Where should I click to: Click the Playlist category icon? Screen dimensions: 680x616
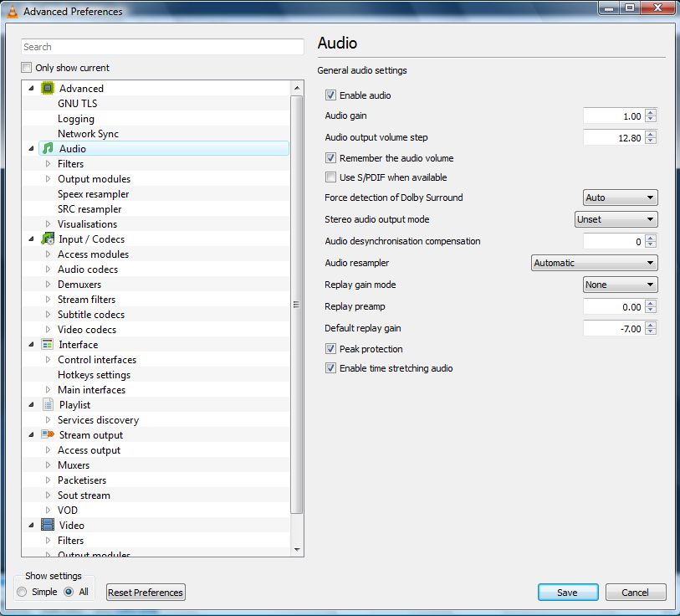tap(48, 404)
